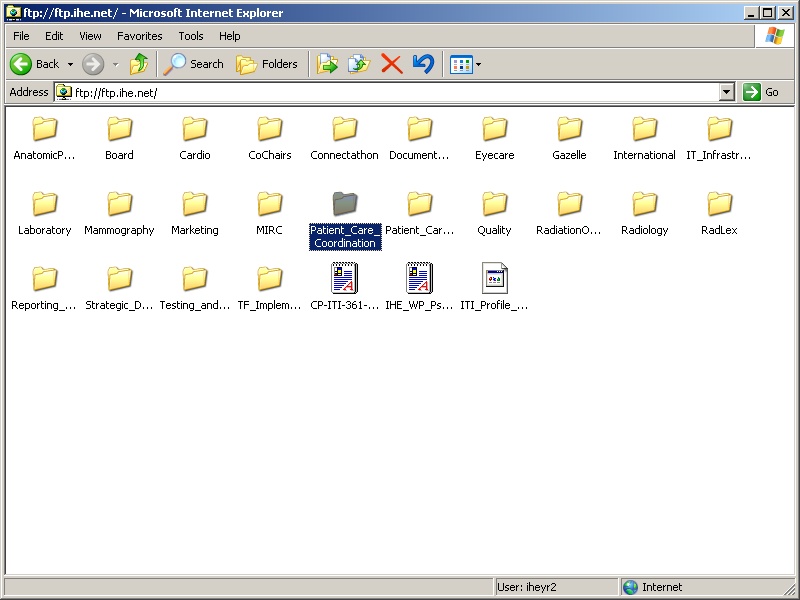Select the IT_Infrastr... folder
Viewport: 800px width, 600px height.
(719, 139)
